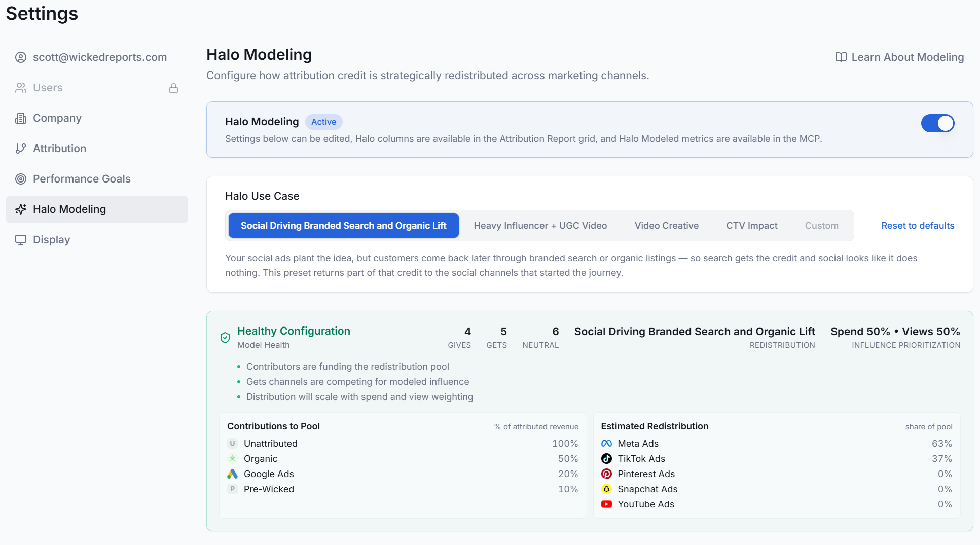Click the Meta Ads logo icon
This screenshot has width=980, height=545.
coord(606,444)
